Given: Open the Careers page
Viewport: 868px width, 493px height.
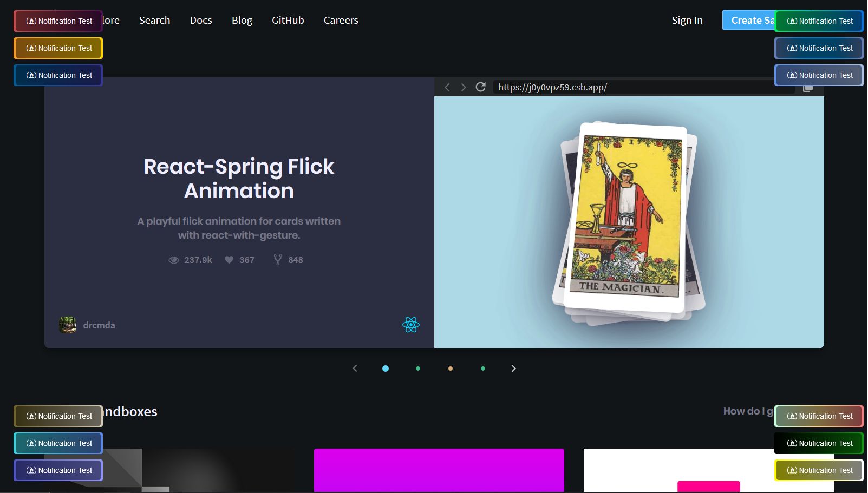Looking at the screenshot, I should pyautogui.click(x=341, y=21).
